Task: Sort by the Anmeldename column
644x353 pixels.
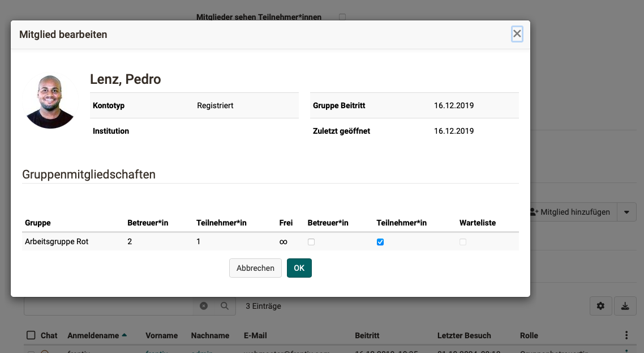Action: [x=93, y=335]
